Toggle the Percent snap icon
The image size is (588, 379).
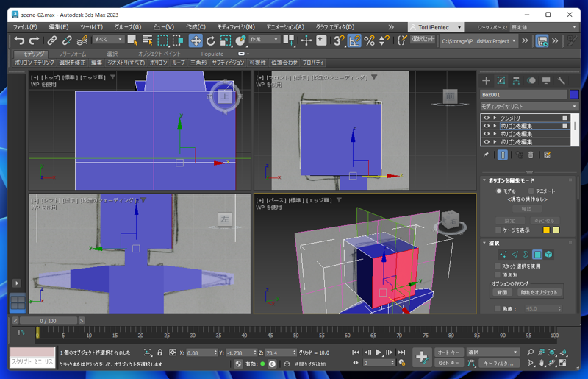pyautogui.click(x=370, y=40)
